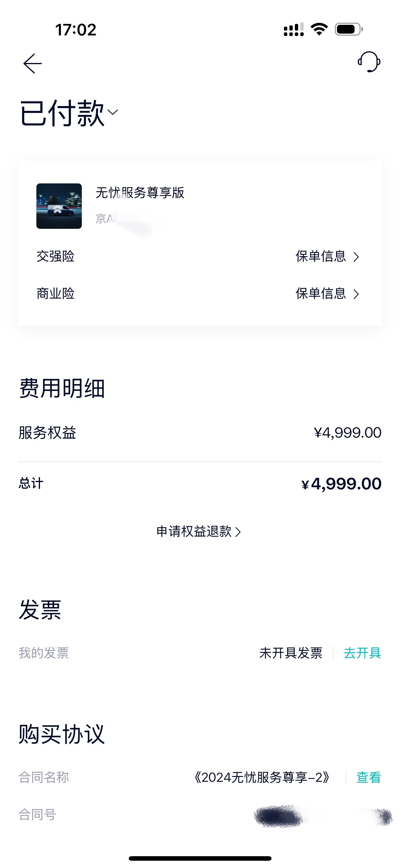Tap the battery status icon

[x=349, y=29]
